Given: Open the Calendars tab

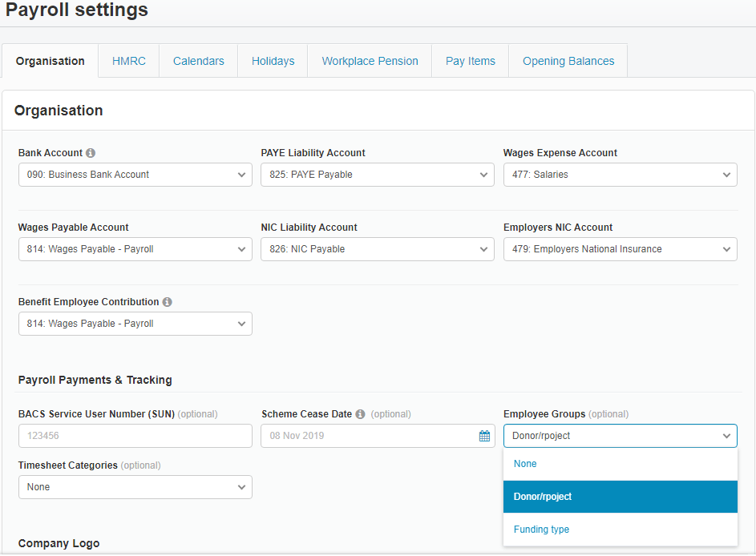Looking at the screenshot, I should click(x=199, y=61).
